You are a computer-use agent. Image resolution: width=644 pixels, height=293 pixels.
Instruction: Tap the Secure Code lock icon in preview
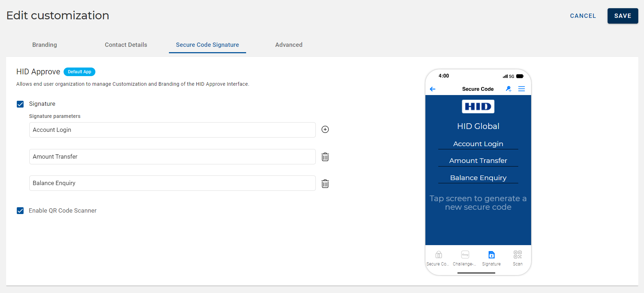[x=439, y=255]
